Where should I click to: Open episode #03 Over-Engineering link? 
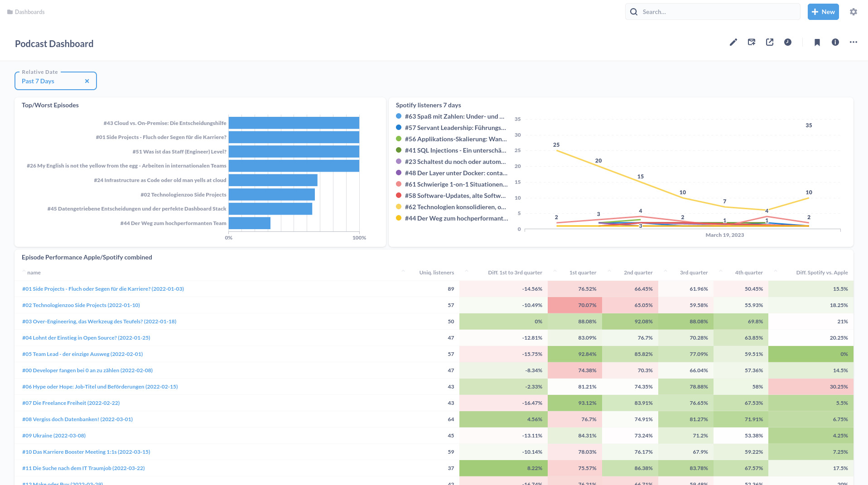tap(99, 322)
